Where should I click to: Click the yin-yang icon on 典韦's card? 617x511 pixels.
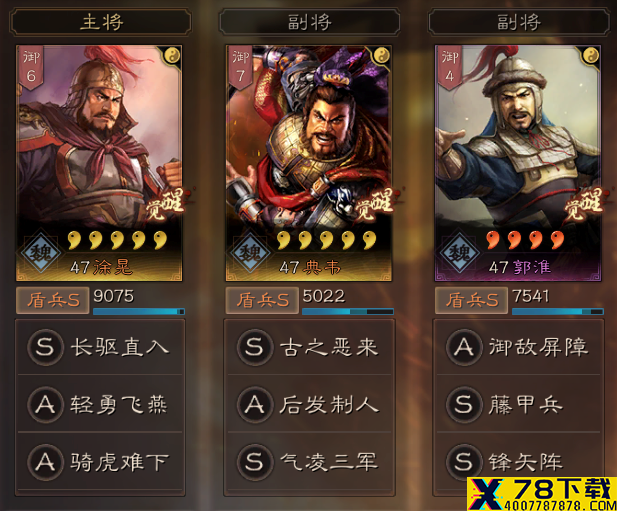(382, 55)
